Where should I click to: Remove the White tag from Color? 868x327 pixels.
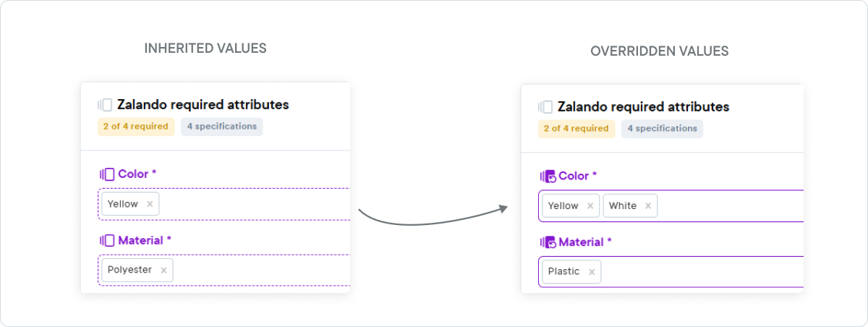648,206
